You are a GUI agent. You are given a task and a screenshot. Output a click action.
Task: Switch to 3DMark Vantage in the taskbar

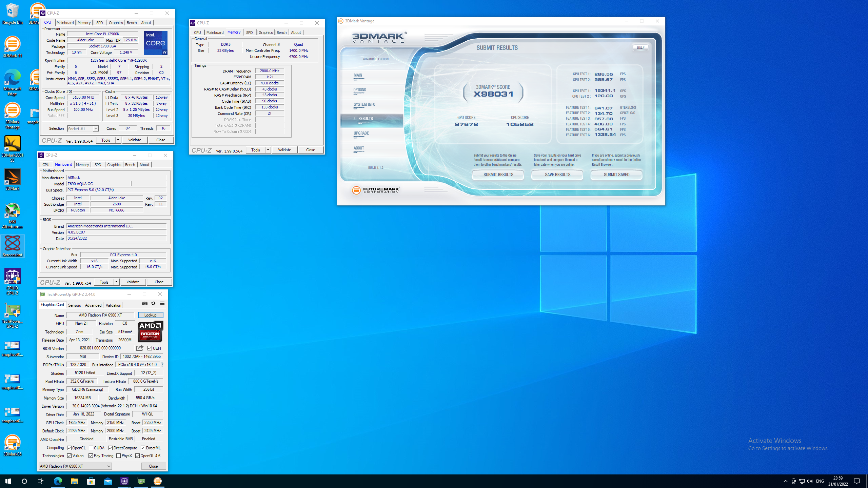coord(158,481)
